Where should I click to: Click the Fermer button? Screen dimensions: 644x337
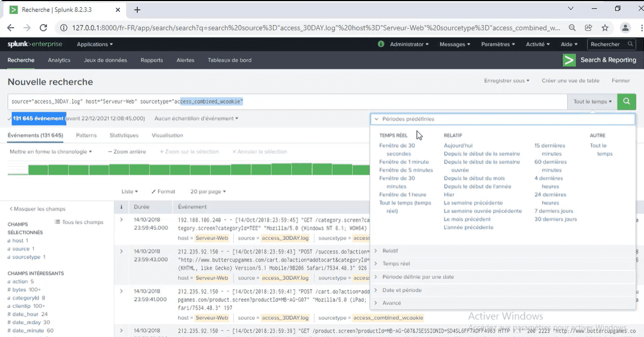620,81
